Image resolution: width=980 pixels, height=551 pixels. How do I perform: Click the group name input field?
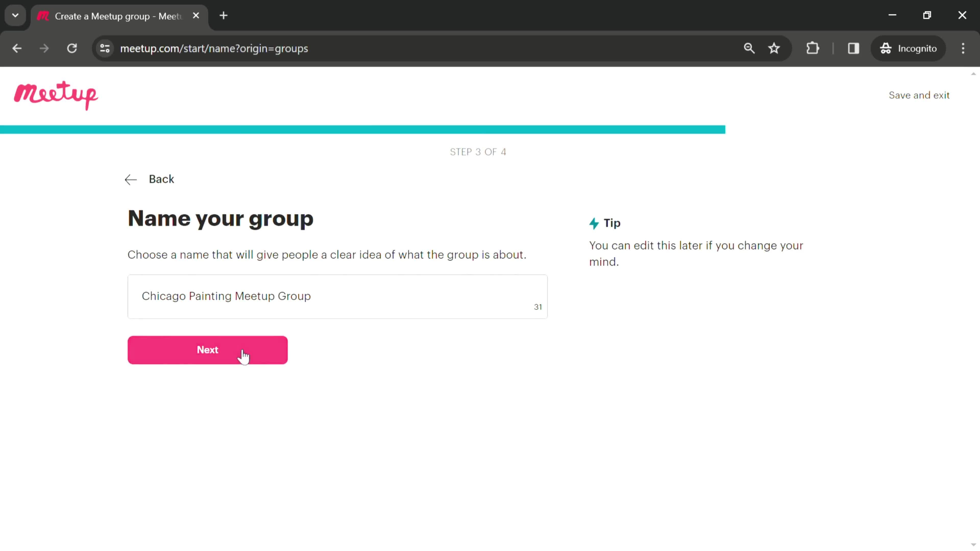tap(338, 296)
